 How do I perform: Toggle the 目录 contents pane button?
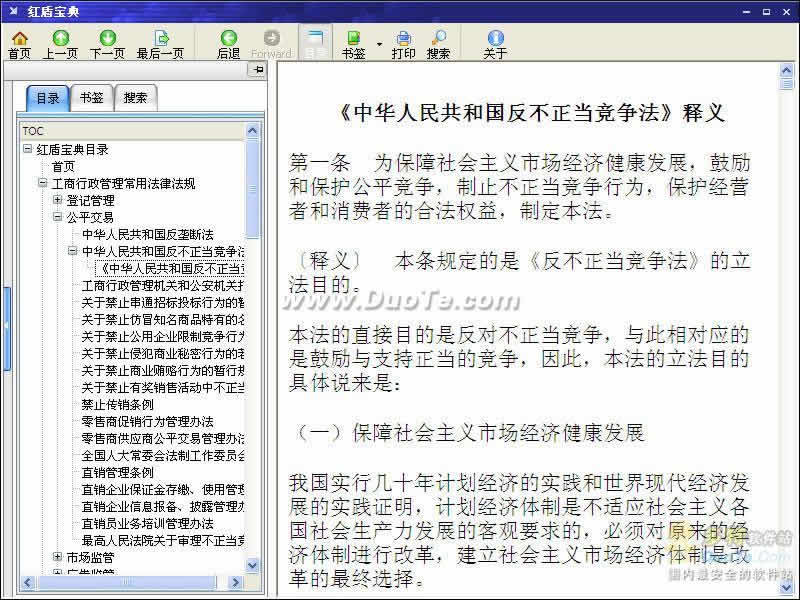[x=315, y=43]
